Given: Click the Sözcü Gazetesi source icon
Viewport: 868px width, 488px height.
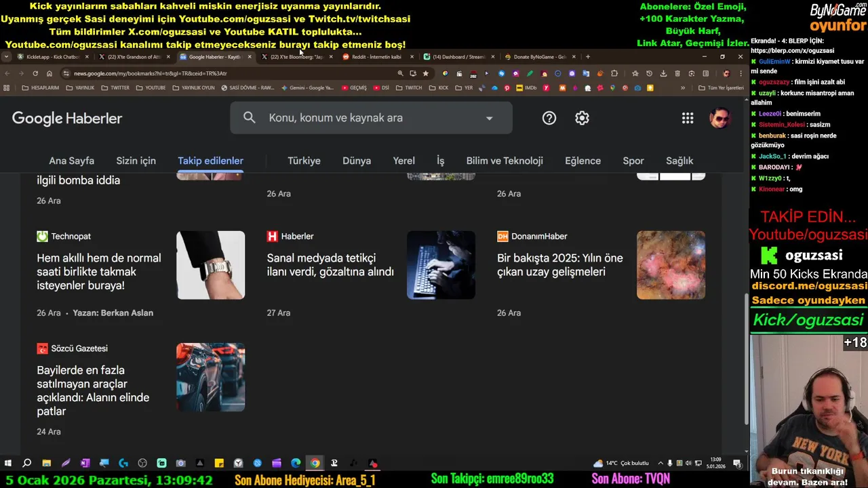Looking at the screenshot, I should click(x=42, y=348).
